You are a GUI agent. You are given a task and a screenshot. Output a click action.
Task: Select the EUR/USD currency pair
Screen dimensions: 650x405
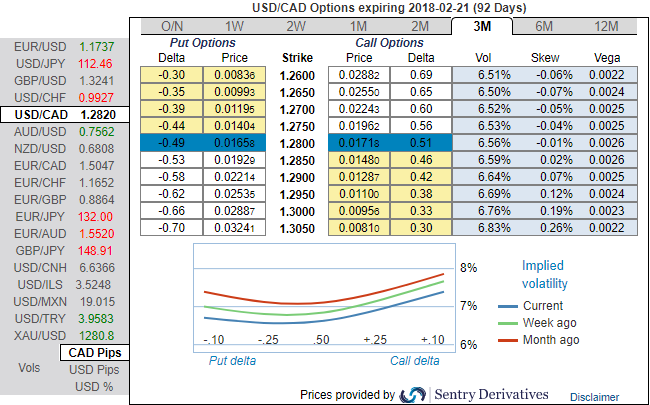click(x=64, y=47)
